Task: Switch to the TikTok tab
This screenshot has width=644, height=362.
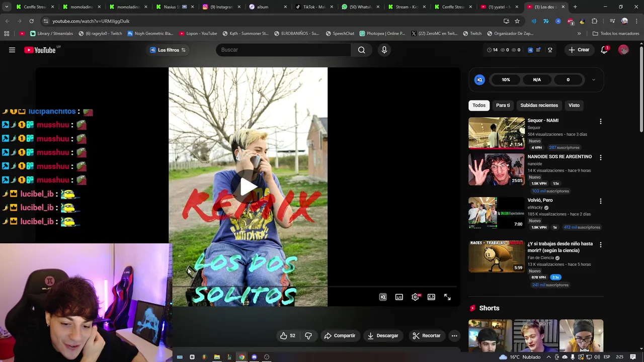Action: [313, 7]
